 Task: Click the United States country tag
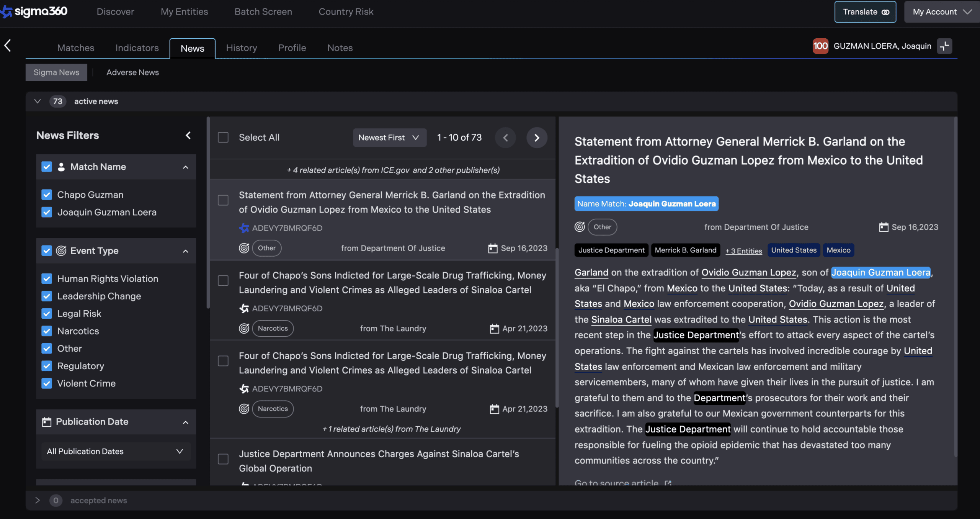pyautogui.click(x=794, y=250)
